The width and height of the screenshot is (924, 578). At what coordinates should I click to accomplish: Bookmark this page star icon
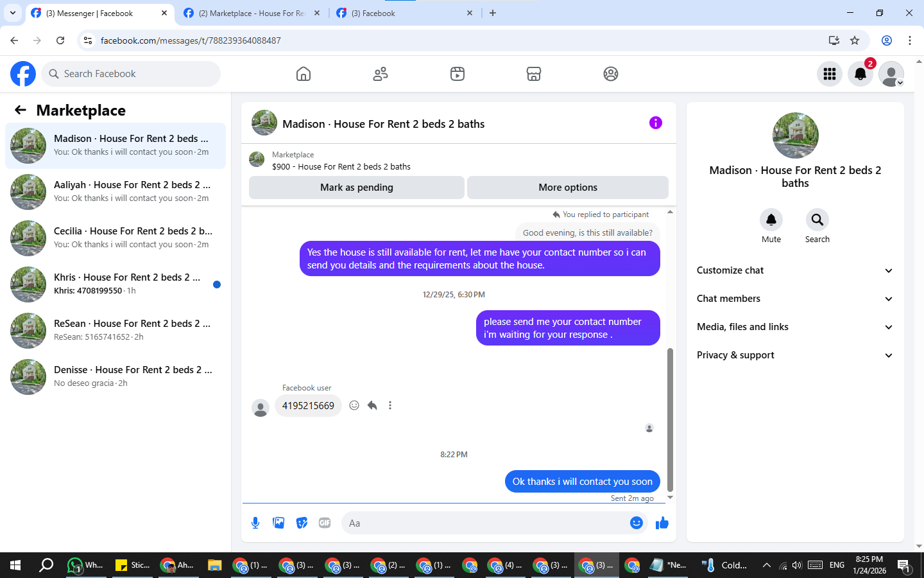[855, 40]
